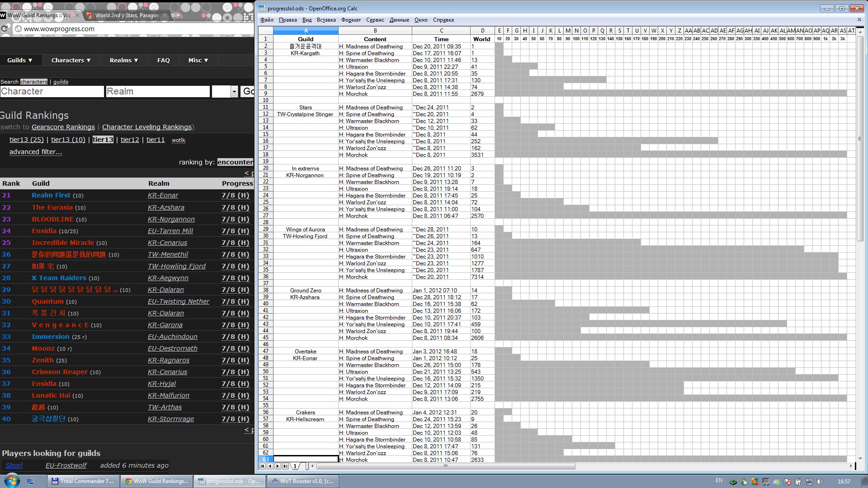Click Calc vertical scrollbar thumb
This screenshot has width=868, height=488.
[860, 139]
